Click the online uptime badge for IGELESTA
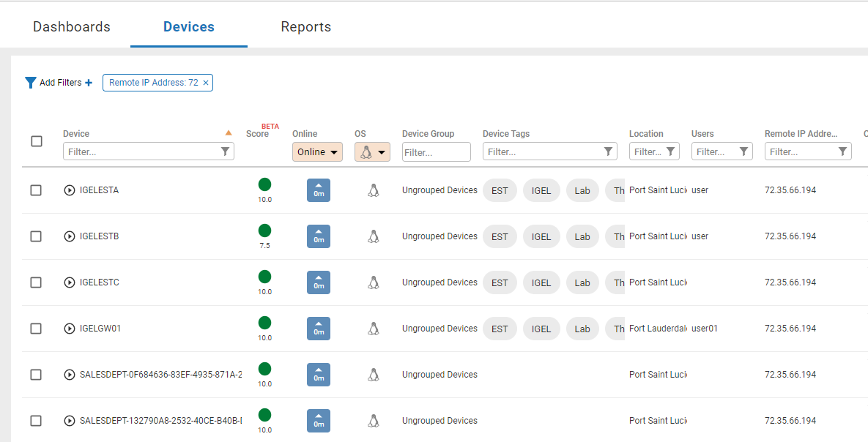 coord(319,190)
